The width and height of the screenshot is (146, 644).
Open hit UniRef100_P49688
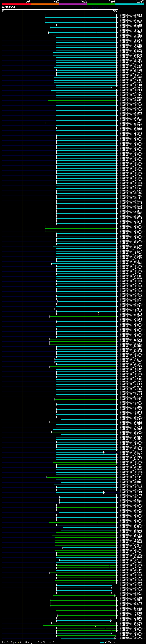(x=131, y=22)
